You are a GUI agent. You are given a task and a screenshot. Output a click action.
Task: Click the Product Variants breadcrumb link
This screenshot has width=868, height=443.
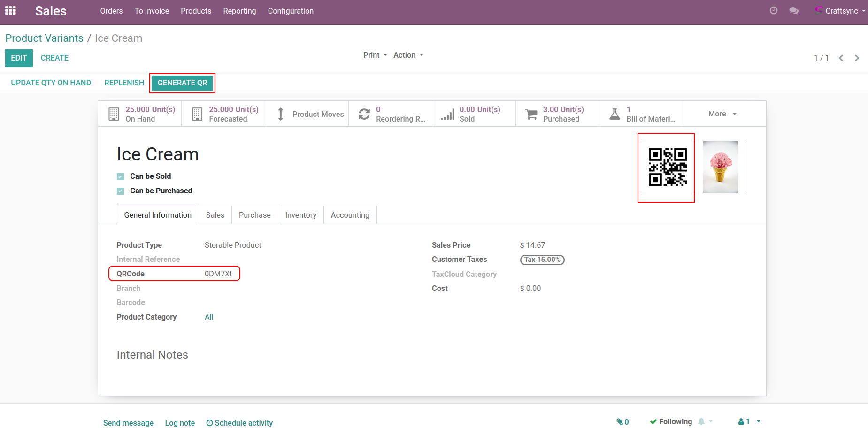point(45,38)
